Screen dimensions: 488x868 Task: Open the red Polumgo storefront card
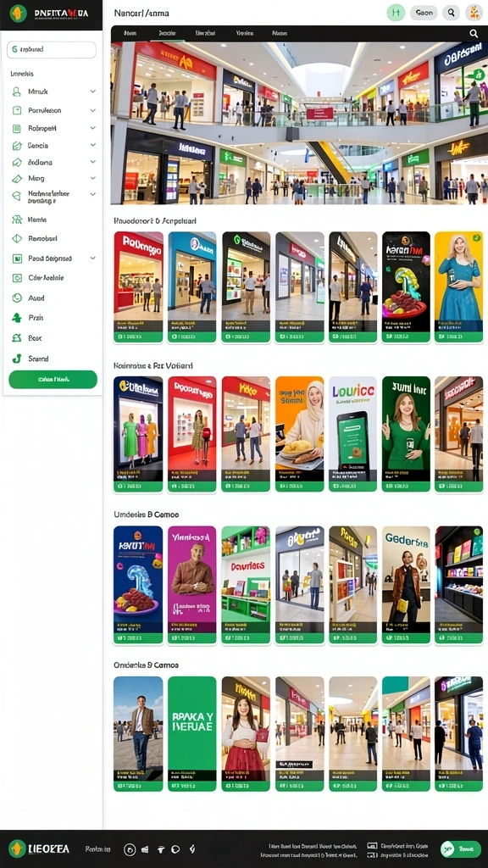[138, 287]
